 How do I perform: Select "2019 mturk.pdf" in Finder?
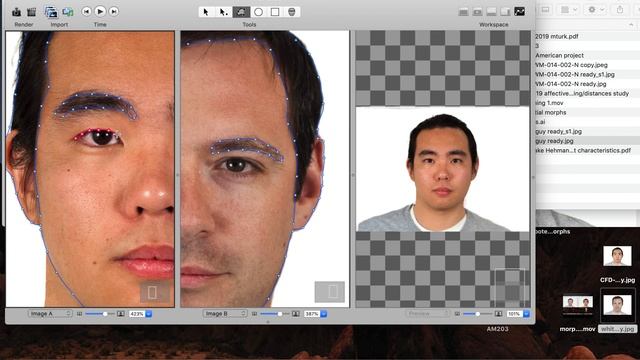(x=557, y=36)
